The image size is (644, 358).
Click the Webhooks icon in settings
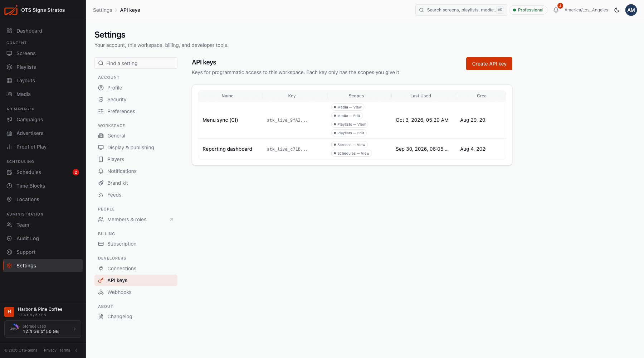(x=101, y=292)
